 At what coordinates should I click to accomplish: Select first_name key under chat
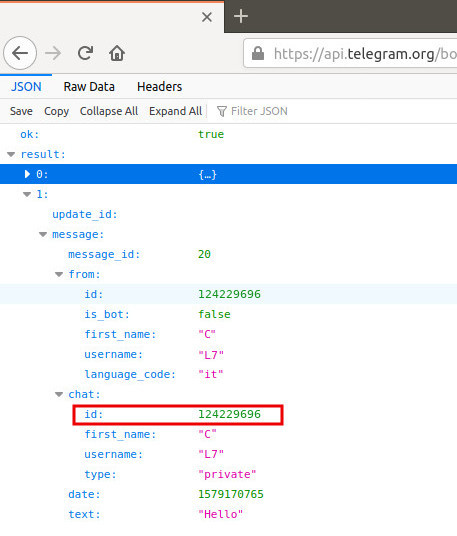[120, 434]
